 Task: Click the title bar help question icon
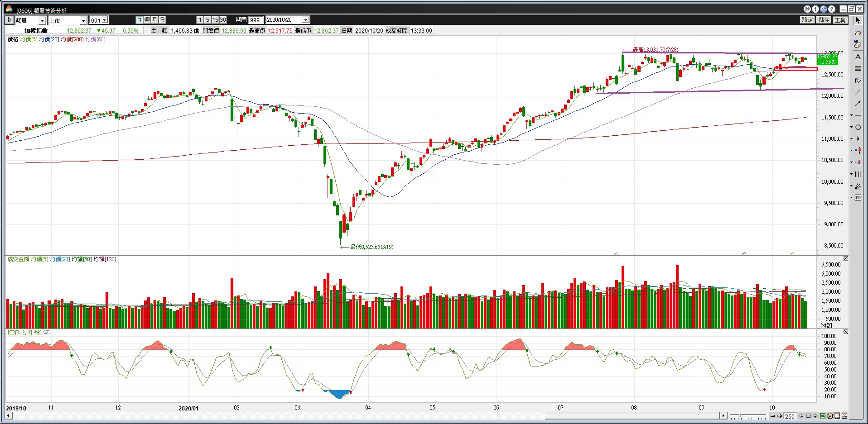point(832,9)
